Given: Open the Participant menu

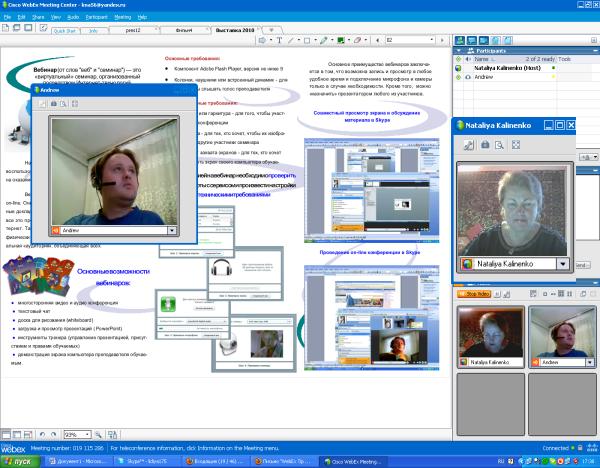Looking at the screenshot, I should (96, 17).
